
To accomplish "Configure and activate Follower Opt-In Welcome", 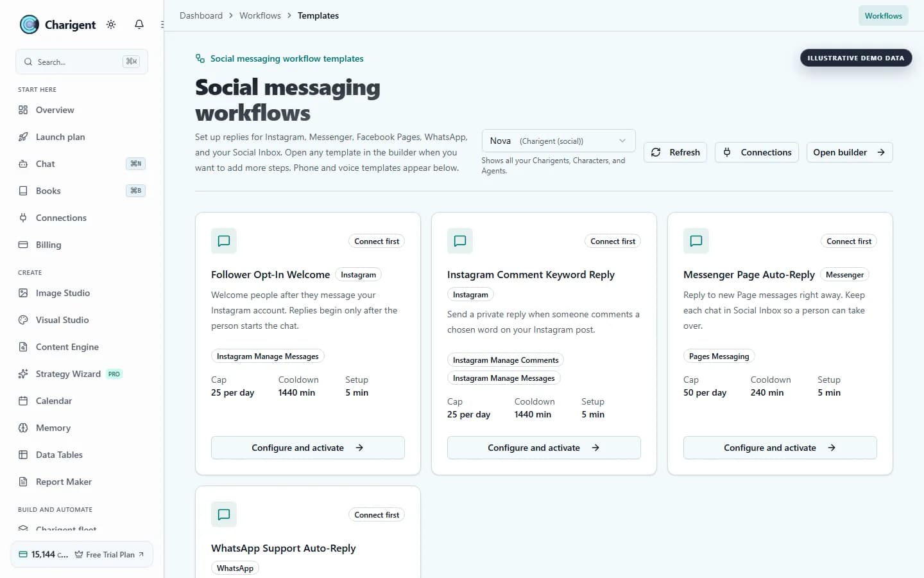I will pyautogui.click(x=308, y=448).
